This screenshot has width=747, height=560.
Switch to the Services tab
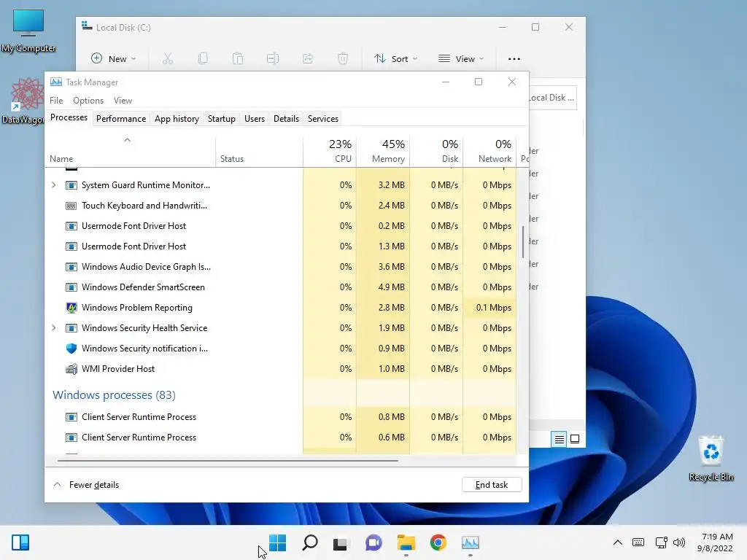tap(323, 119)
